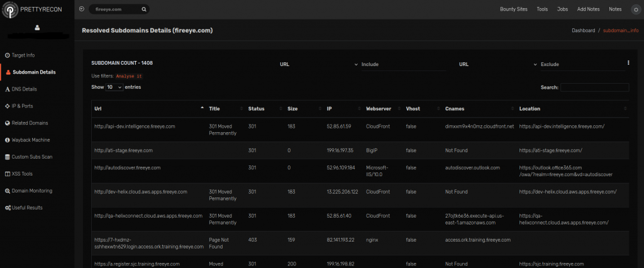Click Microsoft-IIS/10.0 webserver cell

[x=378, y=171]
